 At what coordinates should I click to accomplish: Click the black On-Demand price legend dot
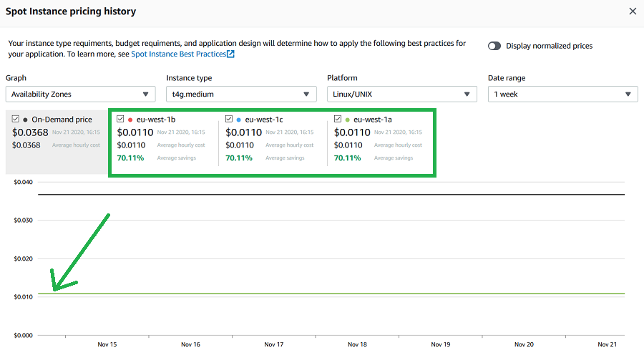[x=26, y=120]
